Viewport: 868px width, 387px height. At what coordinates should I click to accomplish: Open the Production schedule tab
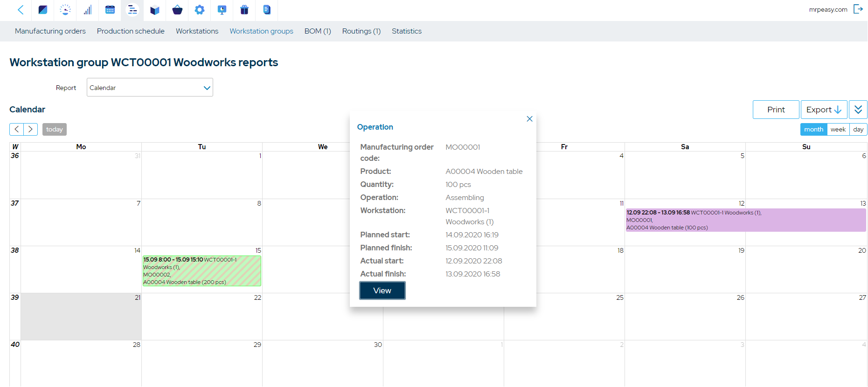click(131, 31)
